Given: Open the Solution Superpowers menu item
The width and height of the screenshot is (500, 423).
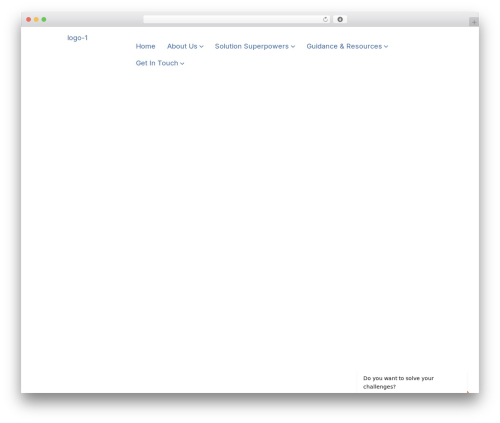Looking at the screenshot, I should (252, 46).
